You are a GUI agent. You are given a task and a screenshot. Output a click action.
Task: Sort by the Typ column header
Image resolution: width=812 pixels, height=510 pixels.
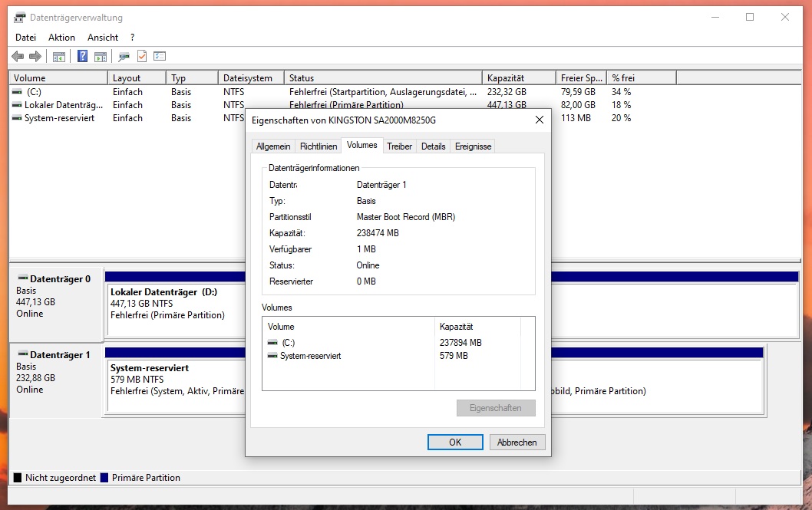192,77
